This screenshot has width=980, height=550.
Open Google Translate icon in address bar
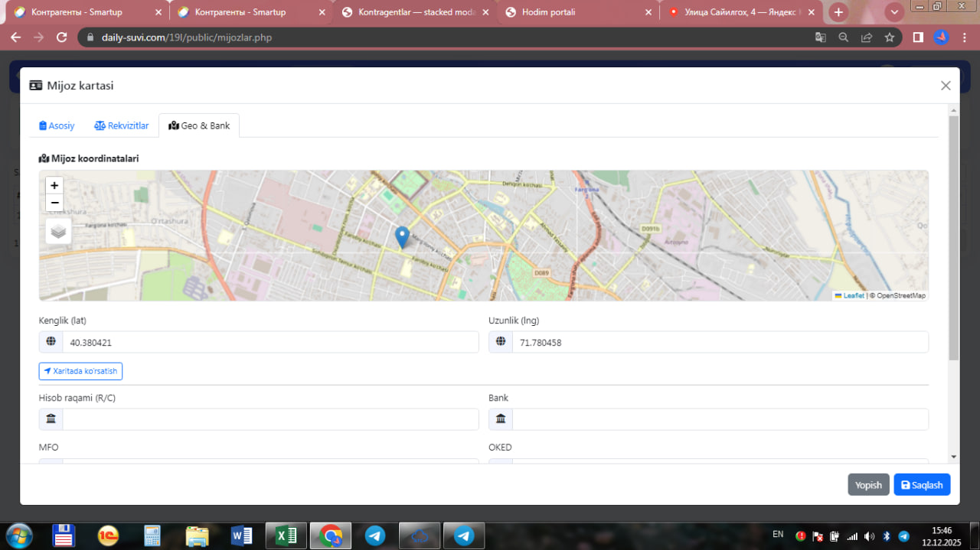point(820,37)
